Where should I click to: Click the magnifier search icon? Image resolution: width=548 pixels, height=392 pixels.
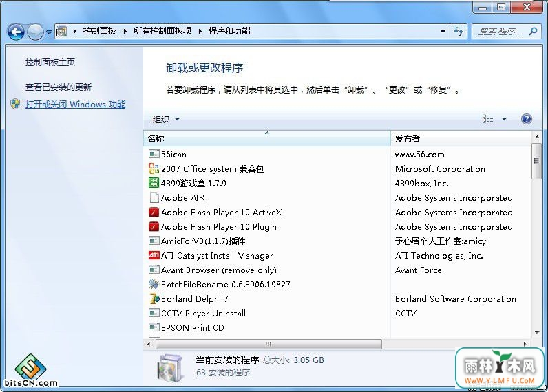[533, 32]
